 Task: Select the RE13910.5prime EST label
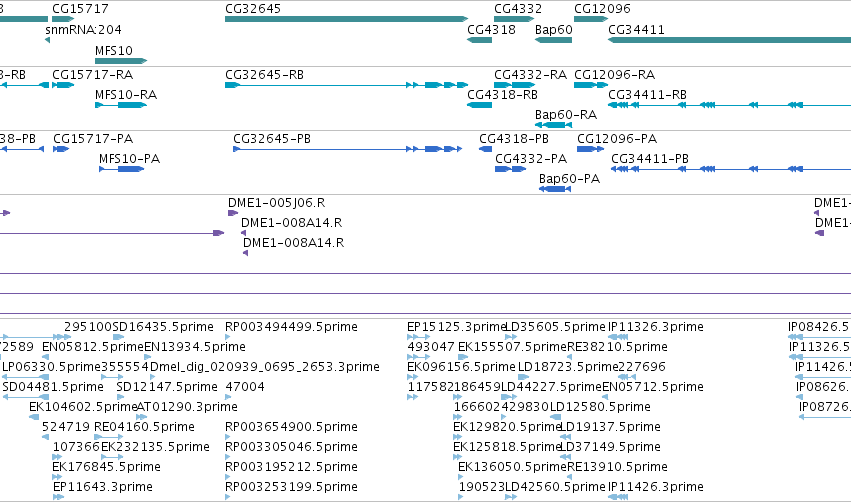tap(617, 467)
